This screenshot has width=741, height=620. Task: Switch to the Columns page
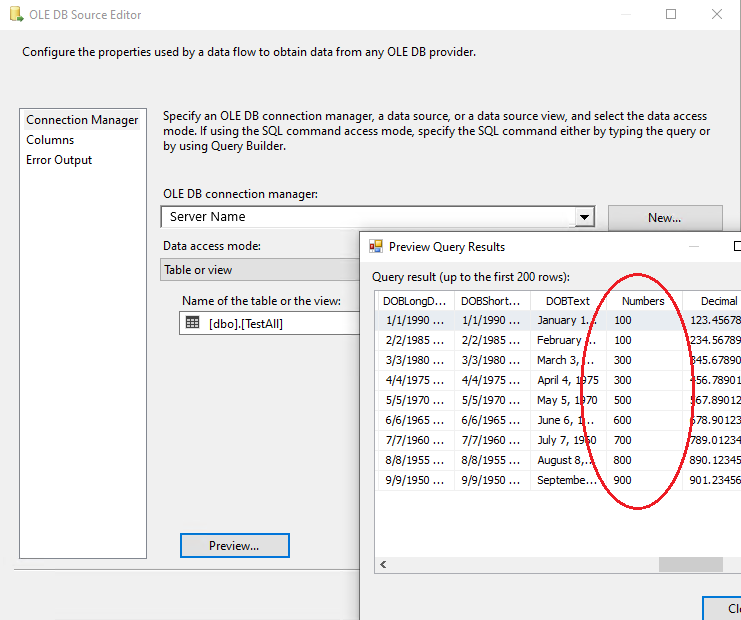tap(50, 140)
